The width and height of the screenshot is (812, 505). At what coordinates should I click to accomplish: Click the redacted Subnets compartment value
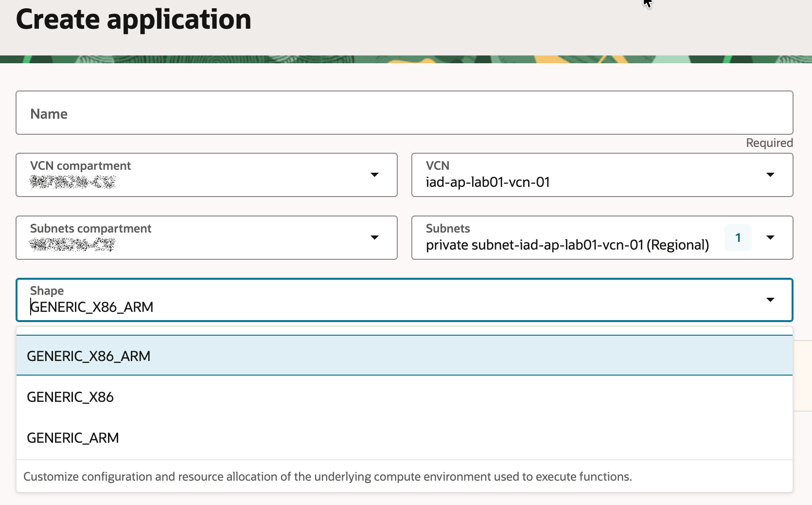point(72,245)
